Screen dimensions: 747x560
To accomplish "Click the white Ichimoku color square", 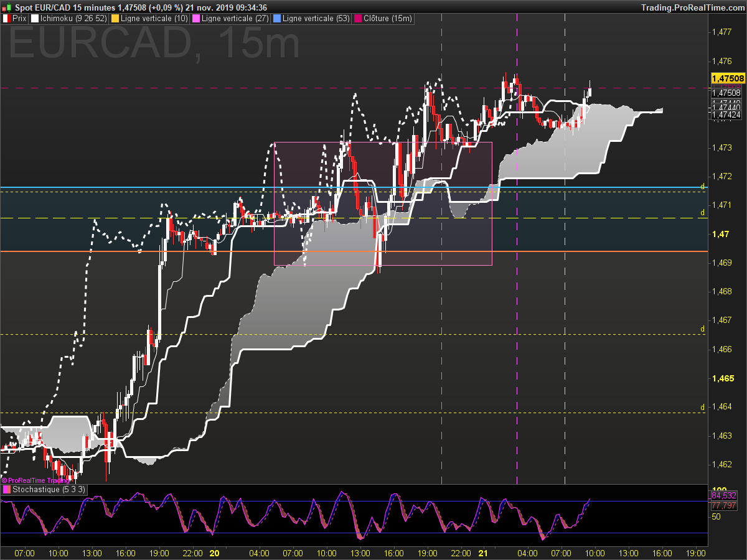I will tap(35, 19).
